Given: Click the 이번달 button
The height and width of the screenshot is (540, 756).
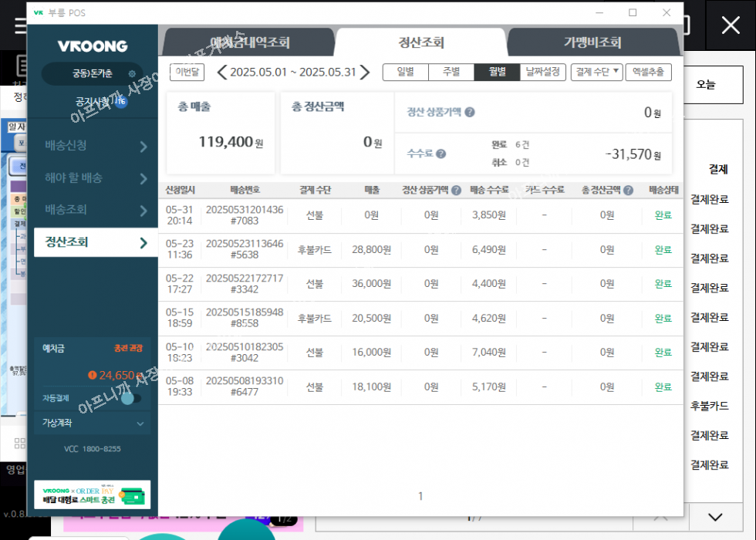Looking at the screenshot, I should 187,73.
